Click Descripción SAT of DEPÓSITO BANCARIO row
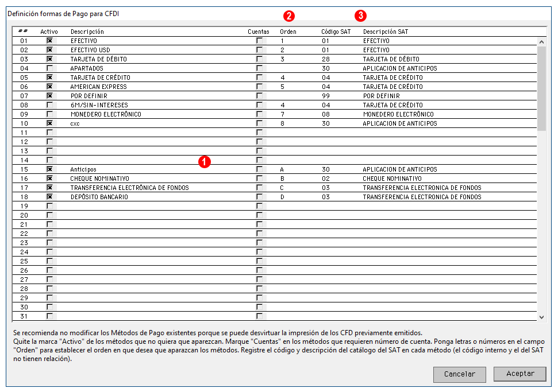 (422, 197)
